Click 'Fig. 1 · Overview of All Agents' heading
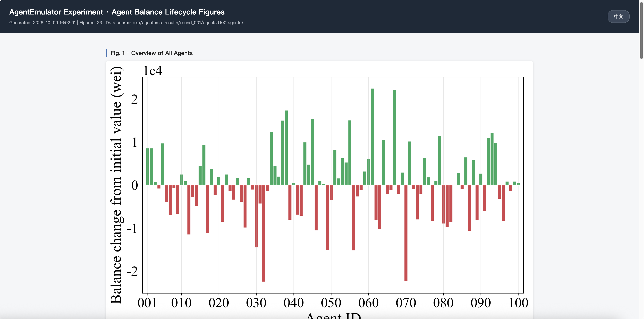The width and height of the screenshot is (644, 319). pos(151,53)
